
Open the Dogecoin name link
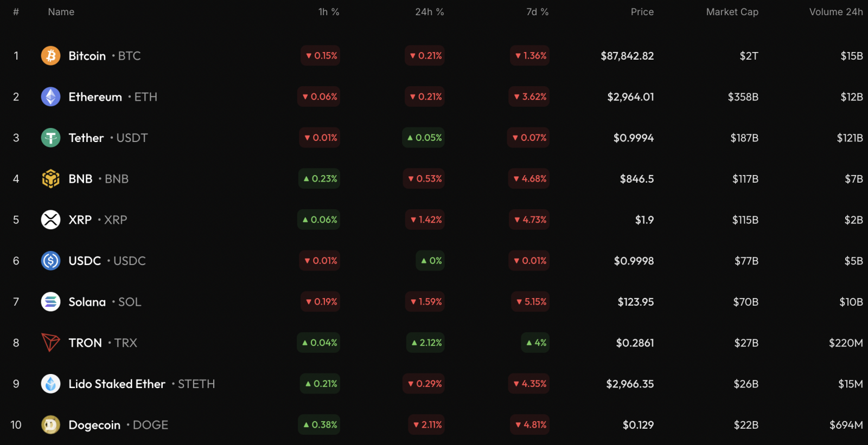94,425
